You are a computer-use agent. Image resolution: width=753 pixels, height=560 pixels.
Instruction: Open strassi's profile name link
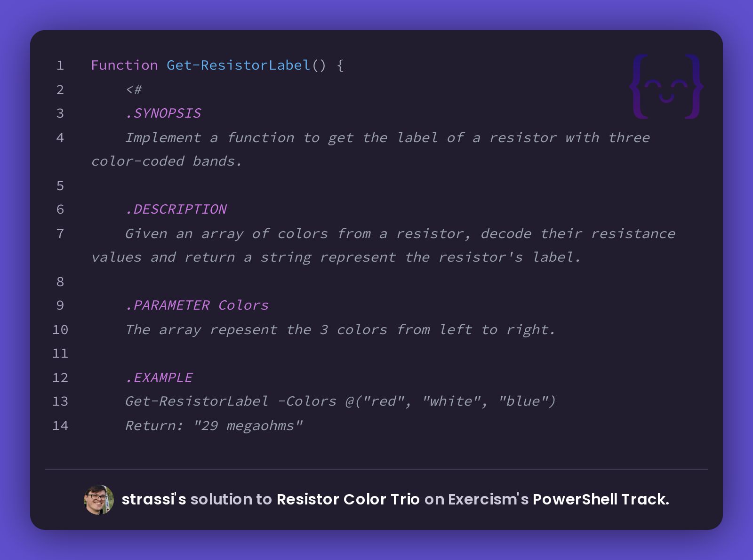[154, 499]
